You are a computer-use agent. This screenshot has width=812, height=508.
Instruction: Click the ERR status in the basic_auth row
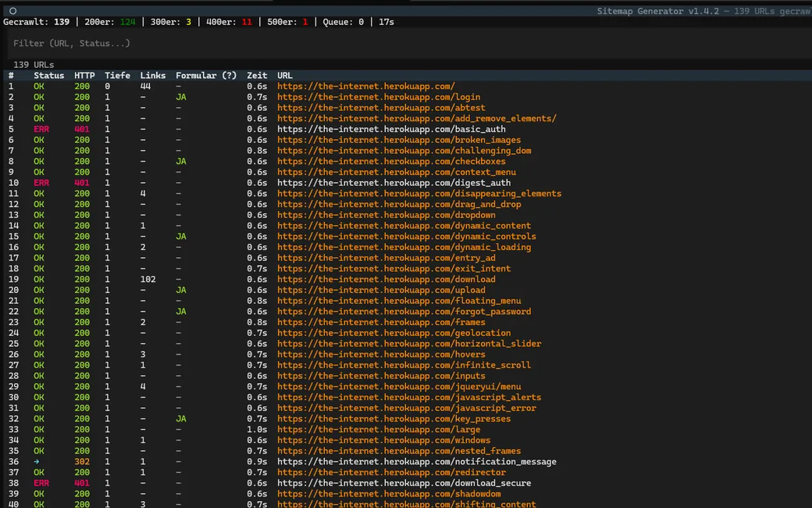(41, 129)
